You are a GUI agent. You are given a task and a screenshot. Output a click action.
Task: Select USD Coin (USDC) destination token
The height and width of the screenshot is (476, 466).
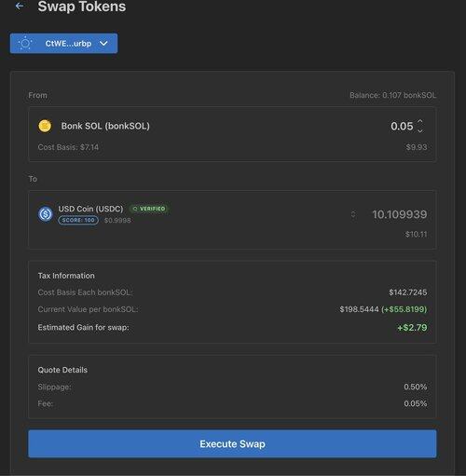point(90,209)
